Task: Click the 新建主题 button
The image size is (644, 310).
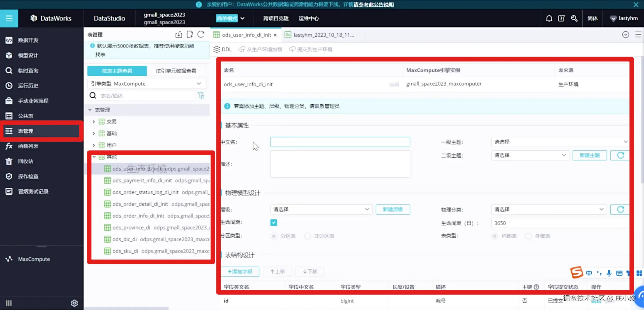Action: [x=590, y=155]
